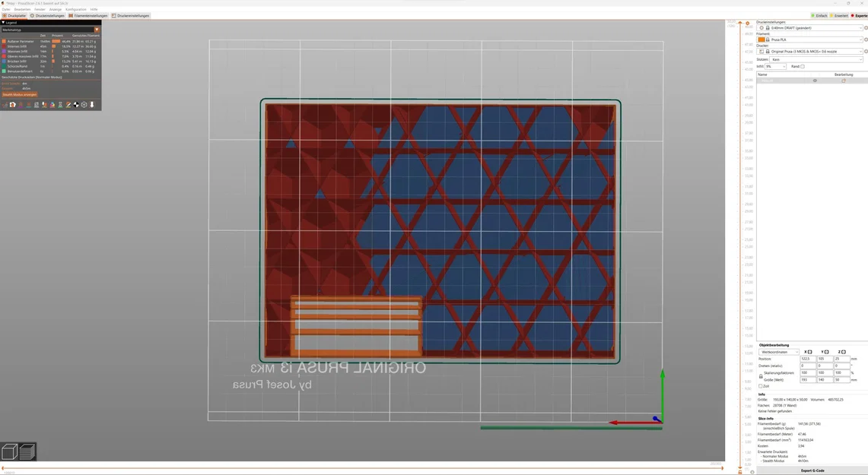Click Internes Infill dark red legend swatch
868x475 pixels.
(x=4, y=46)
